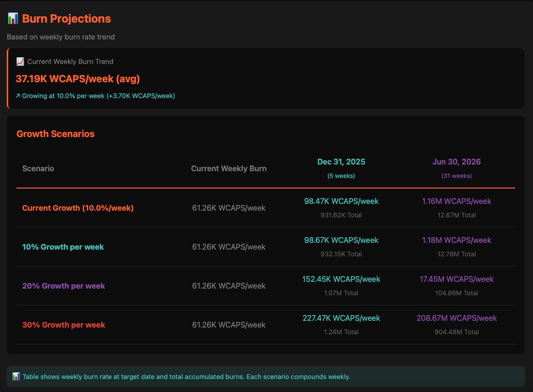This screenshot has height=392, width=533.
Task: Select the Current Growth (10.0%/week) scenario label
Action: (78, 208)
